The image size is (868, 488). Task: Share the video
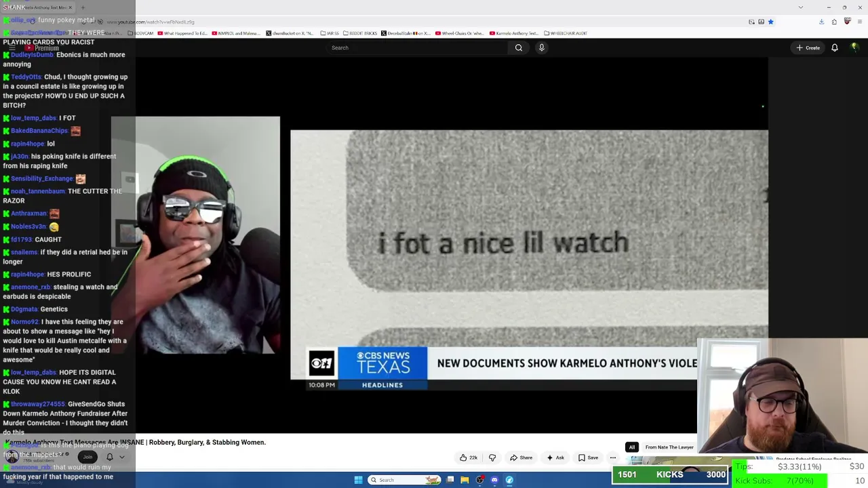[x=521, y=457]
